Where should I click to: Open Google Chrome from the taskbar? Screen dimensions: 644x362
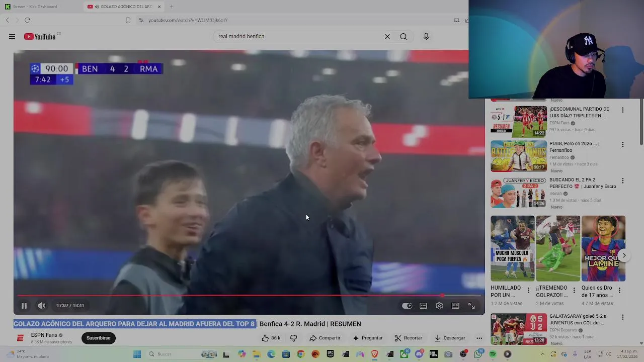click(x=300, y=354)
